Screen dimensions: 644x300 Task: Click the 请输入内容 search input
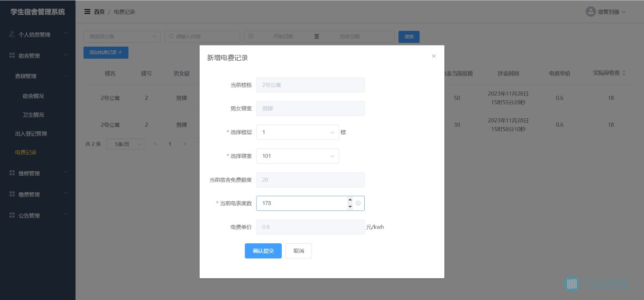202,36
